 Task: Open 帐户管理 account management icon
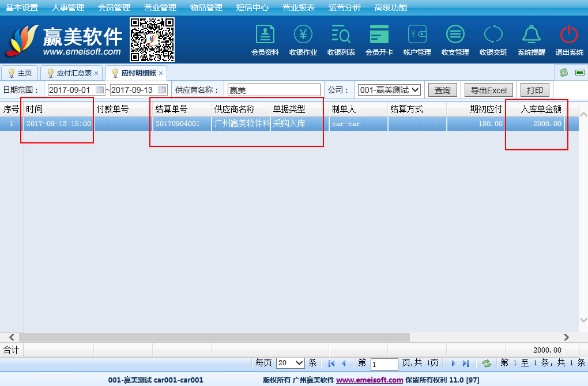[417, 35]
